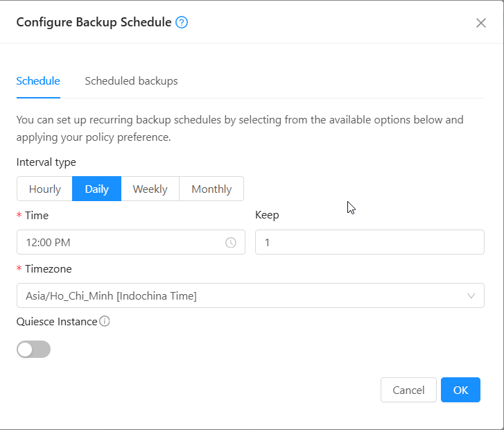Click the Keep field label

[267, 215]
